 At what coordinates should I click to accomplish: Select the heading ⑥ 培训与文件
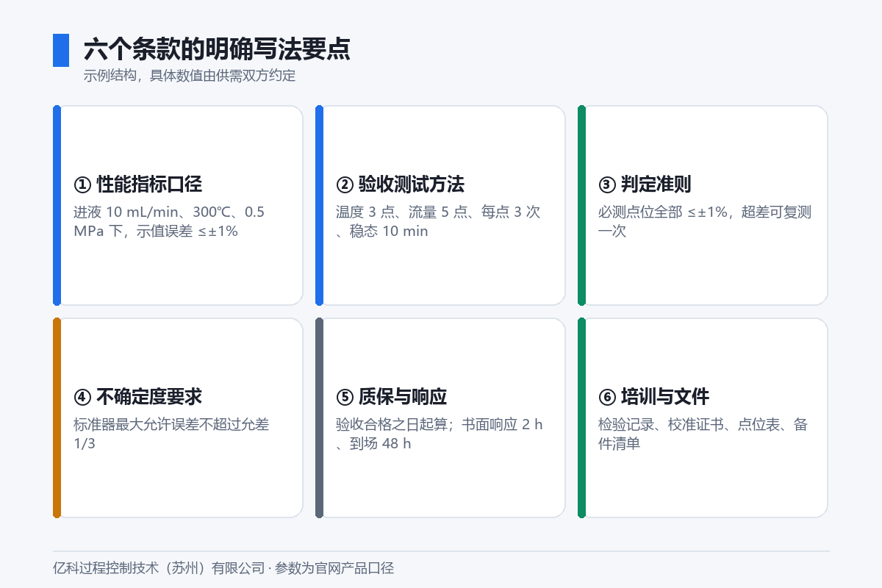pos(654,397)
